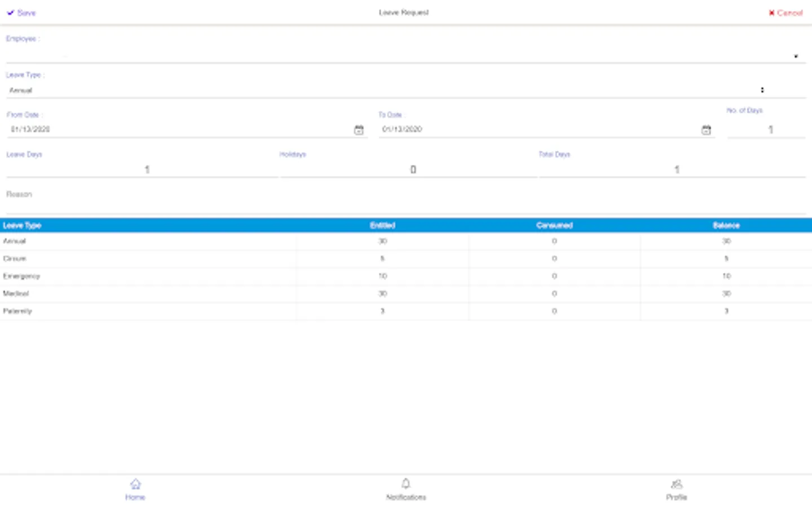Viewport: 812px width, 508px height.
Task: Open the To Date calendar picker icon
Action: tap(706, 130)
